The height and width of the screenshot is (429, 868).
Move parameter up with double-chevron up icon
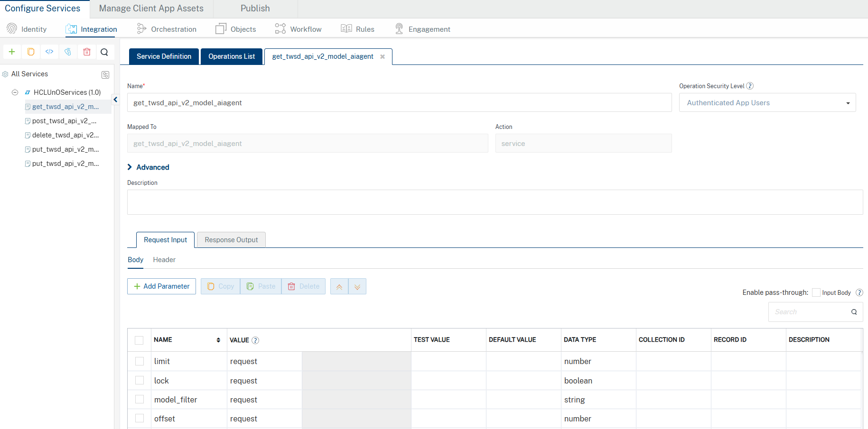[x=339, y=286]
